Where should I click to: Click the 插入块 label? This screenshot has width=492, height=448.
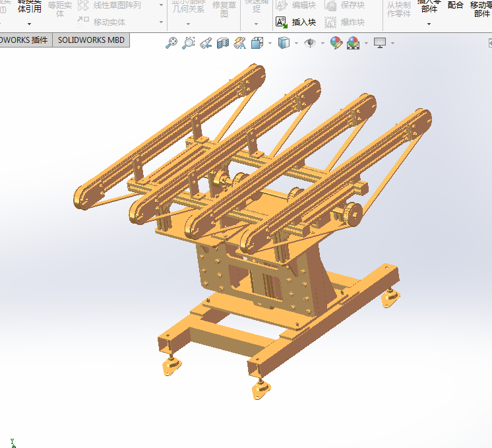(304, 22)
